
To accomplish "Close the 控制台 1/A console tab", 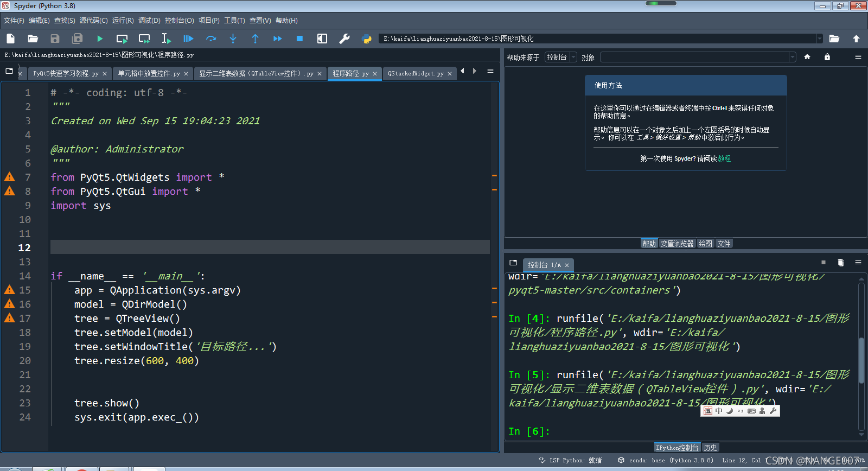I will coord(567,265).
